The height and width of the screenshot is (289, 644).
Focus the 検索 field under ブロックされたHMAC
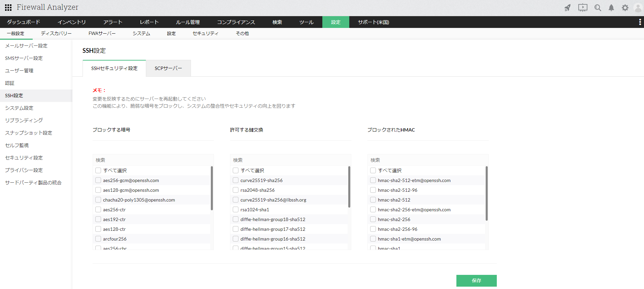(428, 160)
